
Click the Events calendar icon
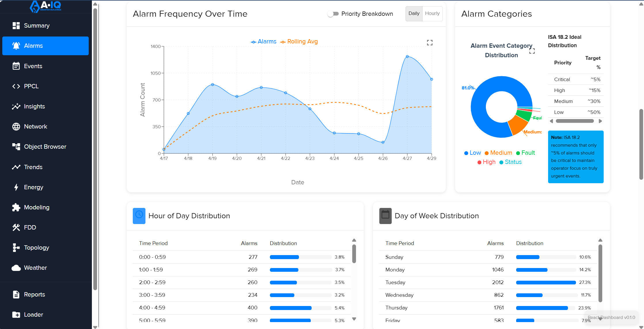(x=16, y=66)
